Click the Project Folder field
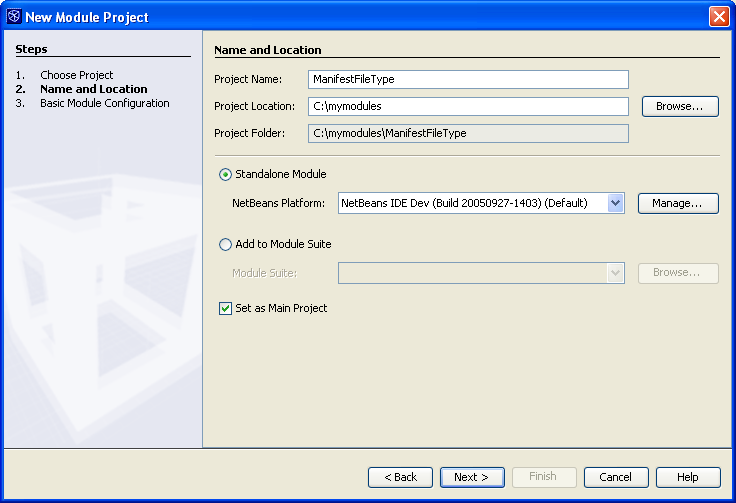This screenshot has width=736, height=503. point(468,133)
